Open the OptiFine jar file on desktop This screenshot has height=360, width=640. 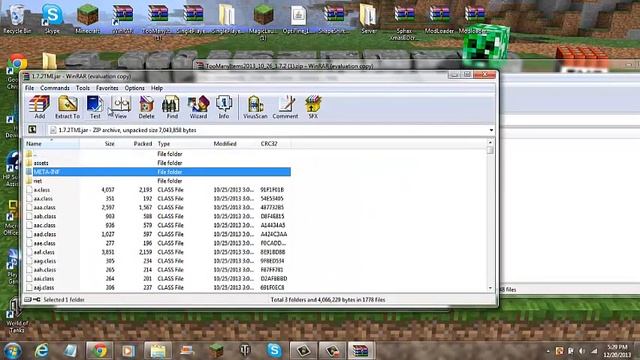pyautogui.click(x=298, y=19)
